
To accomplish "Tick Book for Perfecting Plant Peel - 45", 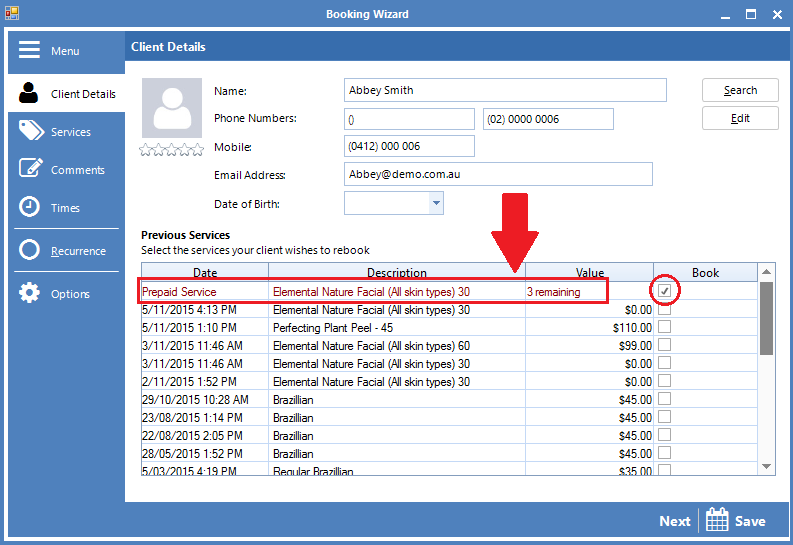I will [x=664, y=328].
